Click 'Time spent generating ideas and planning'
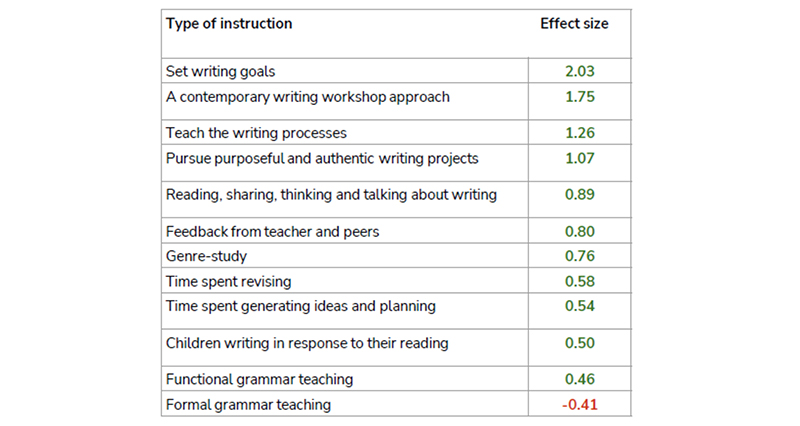 pyautogui.click(x=301, y=306)
